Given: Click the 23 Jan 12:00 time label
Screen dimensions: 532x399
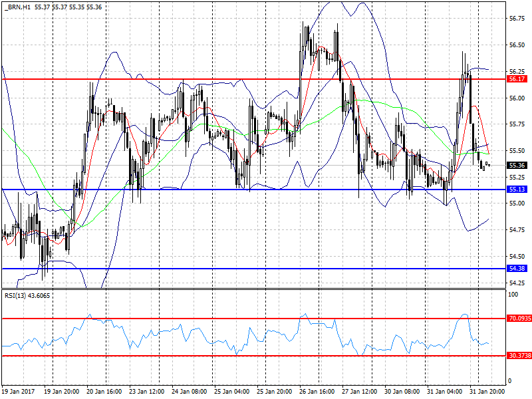Looking at the screenshot, I should [146, 391].
